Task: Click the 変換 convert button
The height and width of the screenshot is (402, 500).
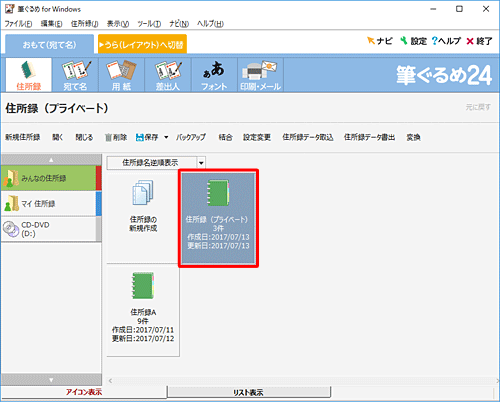Action: tap(413, 137)
